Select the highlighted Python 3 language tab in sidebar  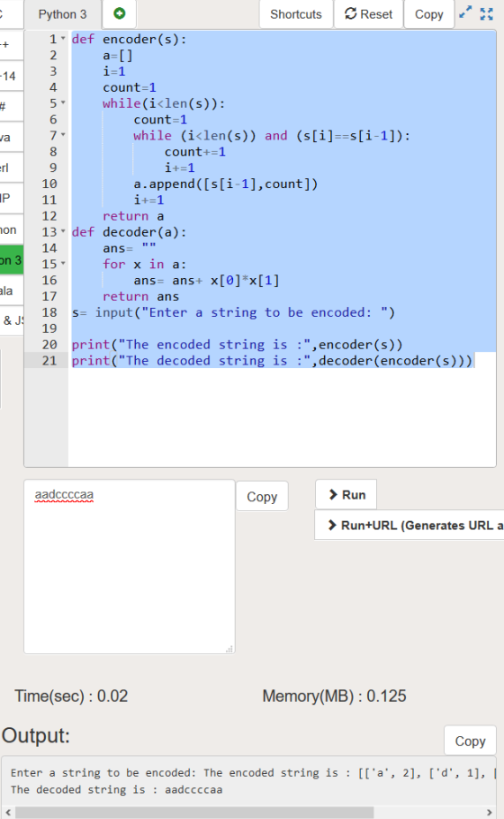click(x=11, y=260)
